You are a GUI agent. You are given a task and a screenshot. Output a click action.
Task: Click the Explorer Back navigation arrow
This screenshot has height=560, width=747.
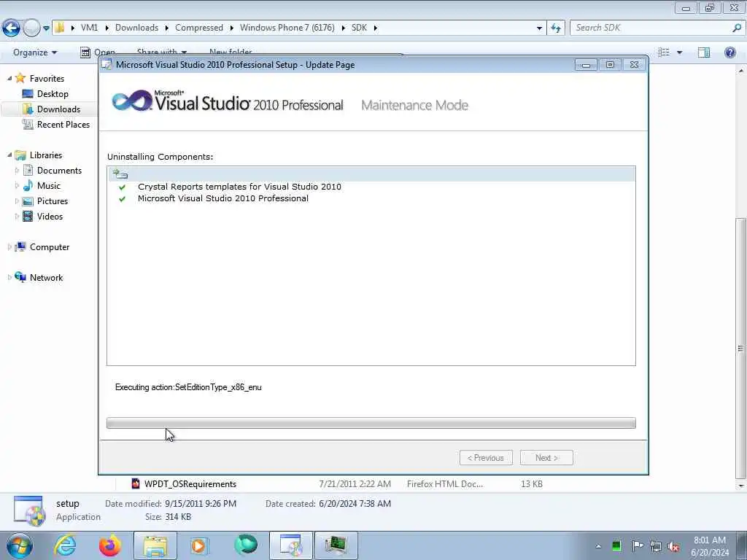(x=11, y=28)
